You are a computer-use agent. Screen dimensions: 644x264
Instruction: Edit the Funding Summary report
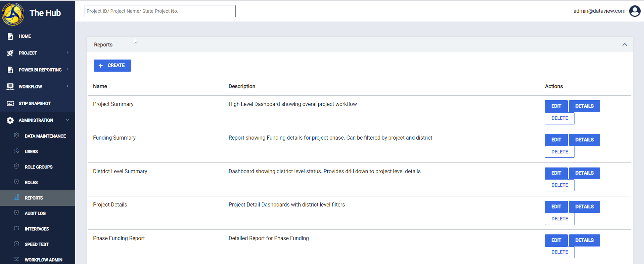pyautogui.click(x=556, y=140)
